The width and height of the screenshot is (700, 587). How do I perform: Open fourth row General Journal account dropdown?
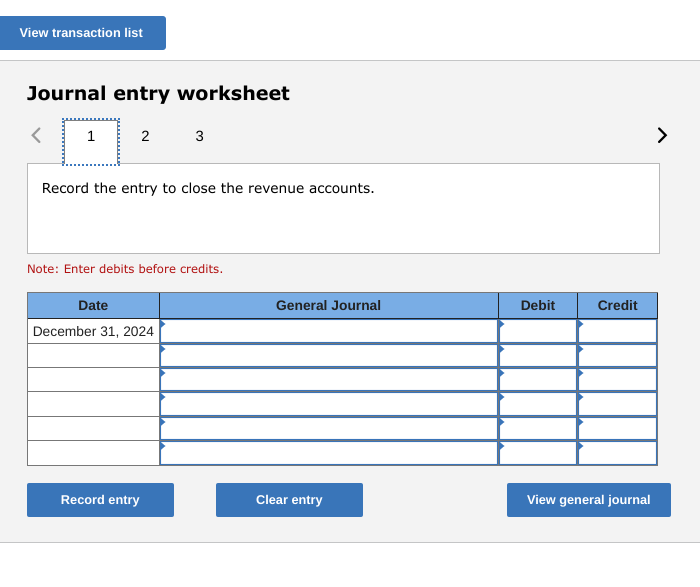point(329,404)
